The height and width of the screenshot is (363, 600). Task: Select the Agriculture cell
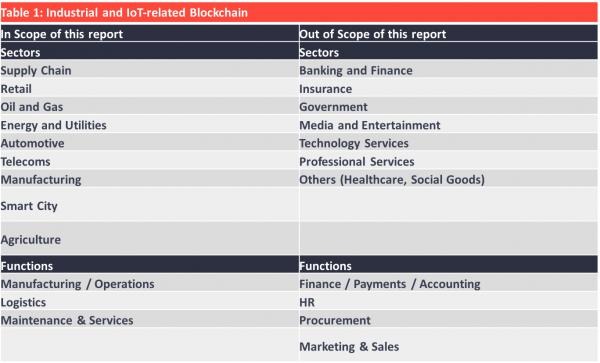click(x=149, y=239)
